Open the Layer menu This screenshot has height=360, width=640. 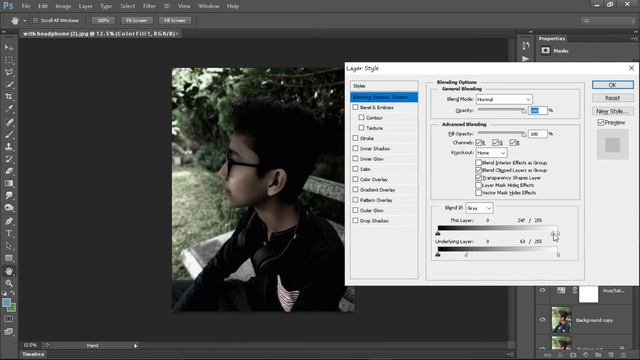click(85, 6)
